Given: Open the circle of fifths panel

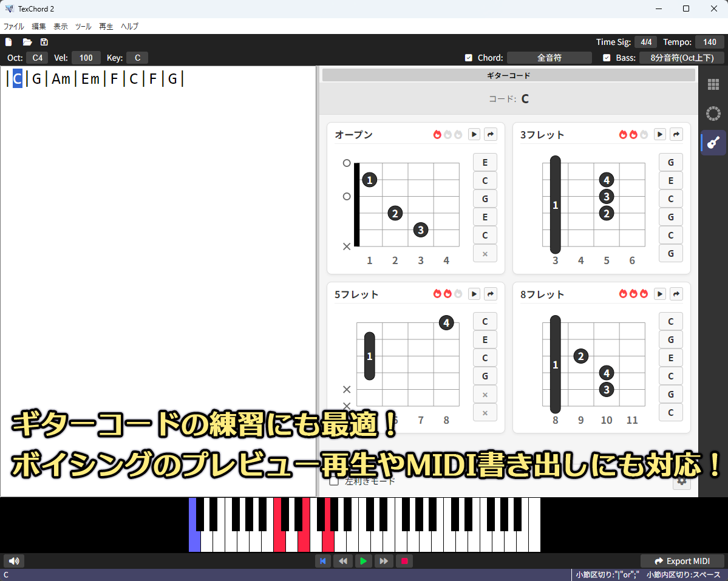Looking at the screenshot, I should (x=713, y=114).
